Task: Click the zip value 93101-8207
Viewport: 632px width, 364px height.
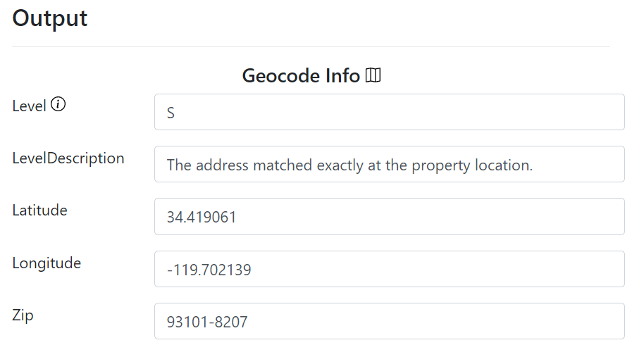Action: click(x=207, y=322)
